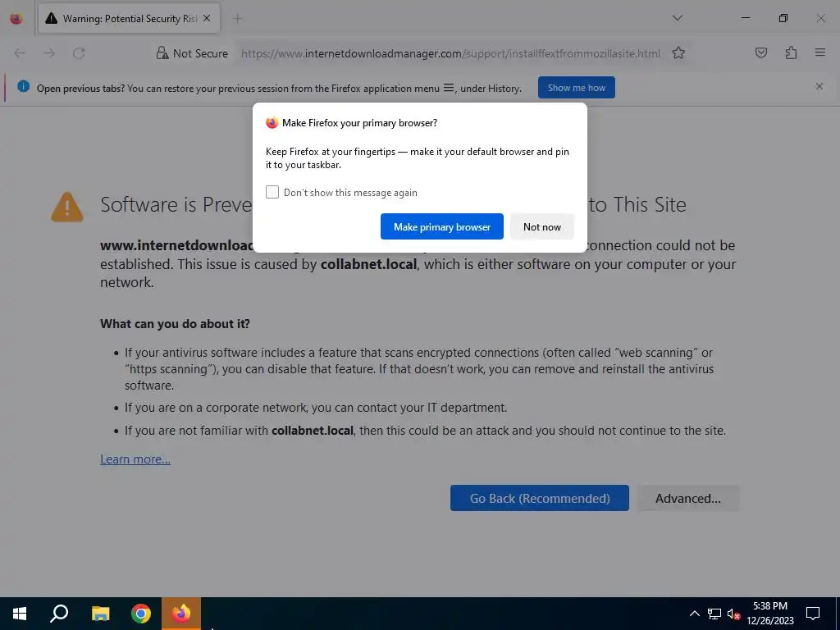Open the Learn more... link
Viewport: 840px width, 630px height.
(135, 459)
